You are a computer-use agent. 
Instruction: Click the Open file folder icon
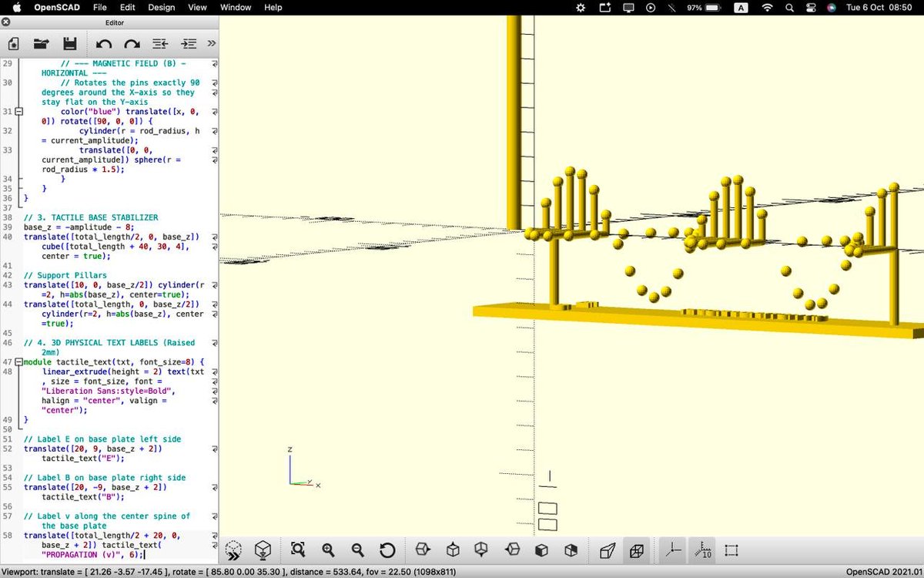42,44
